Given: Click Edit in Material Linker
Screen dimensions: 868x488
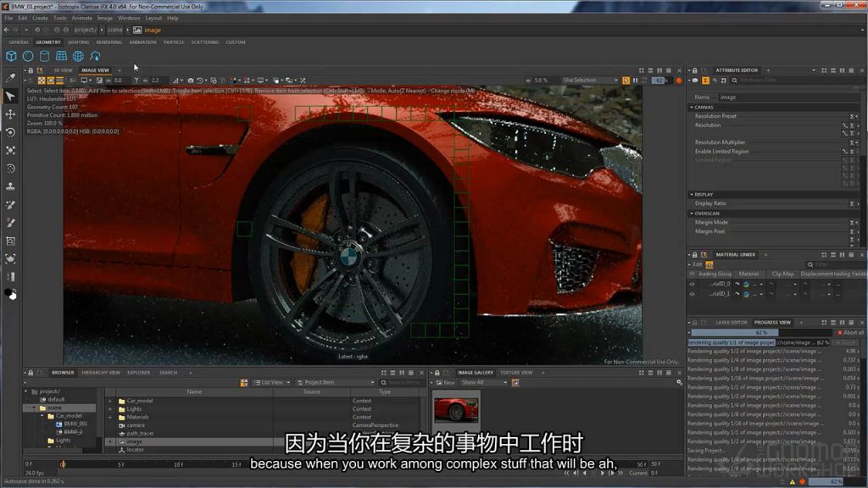Looking at the screenshot, I should (698, 264).
